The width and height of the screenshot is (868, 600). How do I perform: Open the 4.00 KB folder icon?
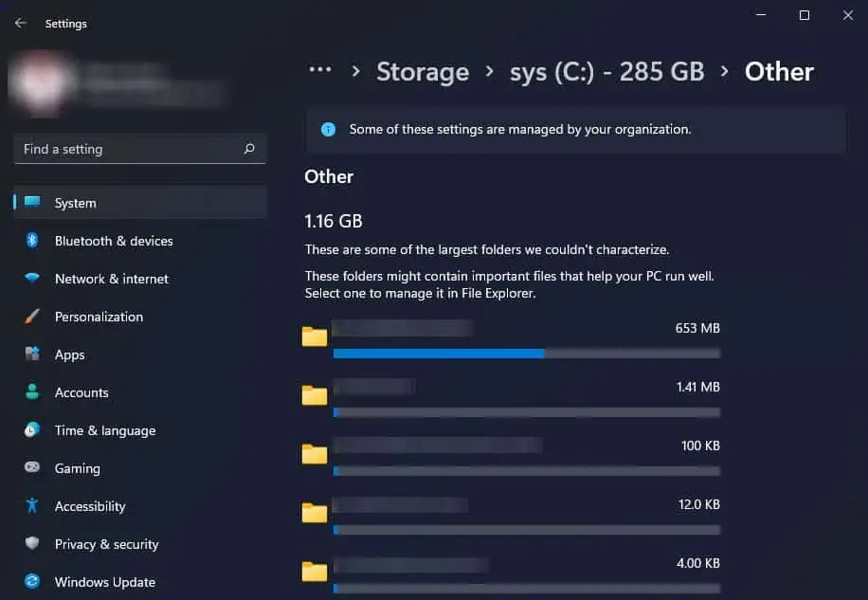pyautogui.click(x=315, y=572)
